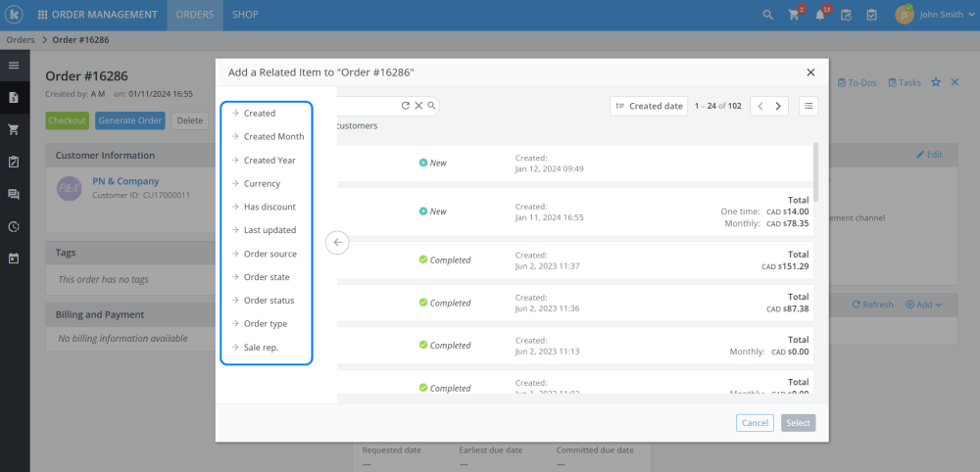This screenshot has width=980, height=472.
Task: Clear the search field with X icon
Action: click(418, 106)
